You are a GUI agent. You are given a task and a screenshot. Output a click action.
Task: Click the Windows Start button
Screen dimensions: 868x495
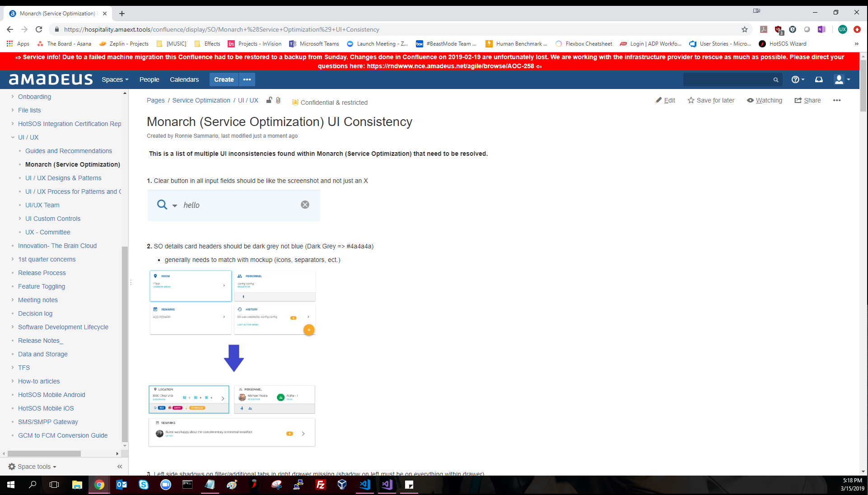[x=11, y=485]
